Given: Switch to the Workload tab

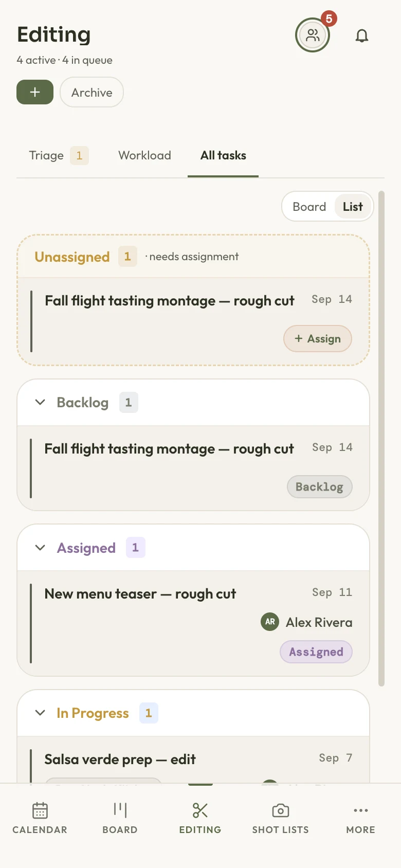Looking at the screenshot, I should 144,155.
